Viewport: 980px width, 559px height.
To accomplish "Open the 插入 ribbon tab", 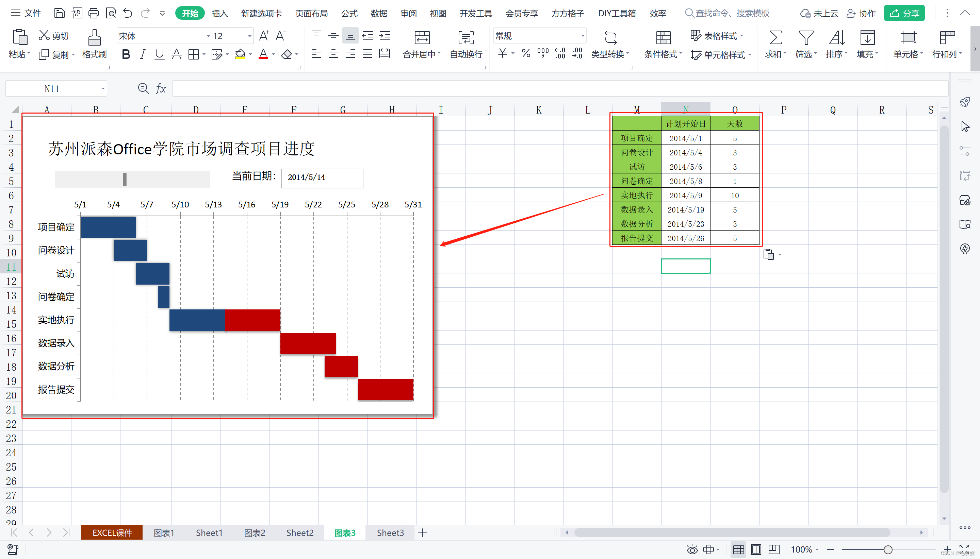I will (x=219, y=14).
